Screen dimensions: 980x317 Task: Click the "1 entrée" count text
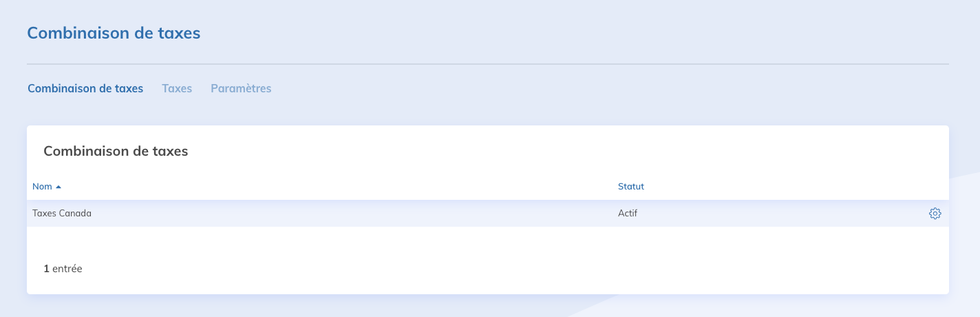pyautogui.click(x=63, y=269)
